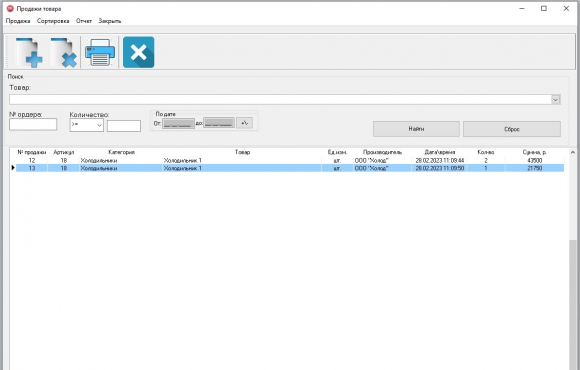Click the Найти search button
The image size is (580, 370).
point(416,129)
